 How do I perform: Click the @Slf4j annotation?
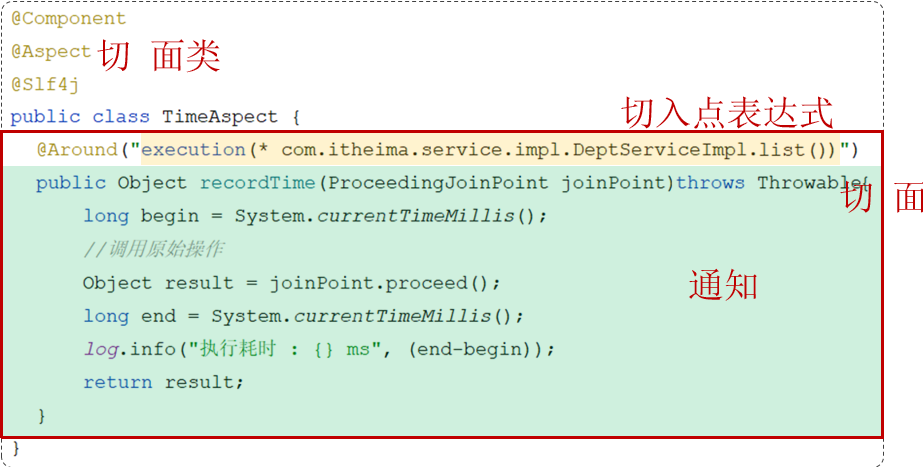45,85
